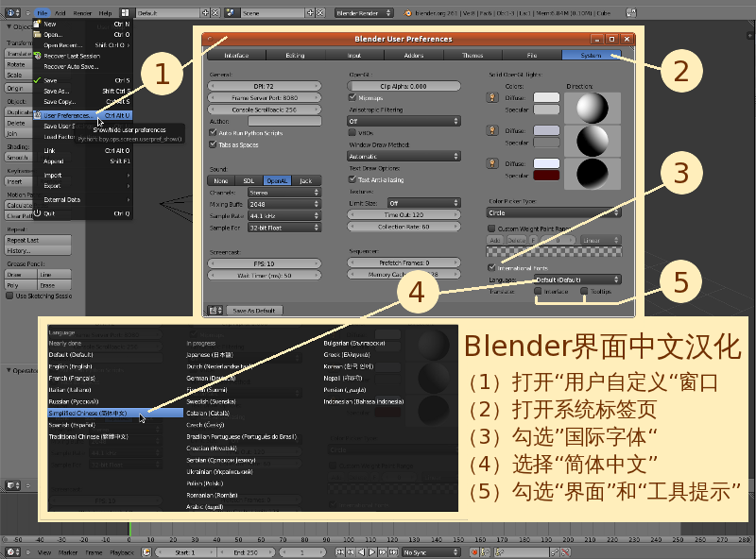The image size is (756, 559).
Task: Open Anisotropic Filtering dropdown showing Off
Action: (404, 121)
